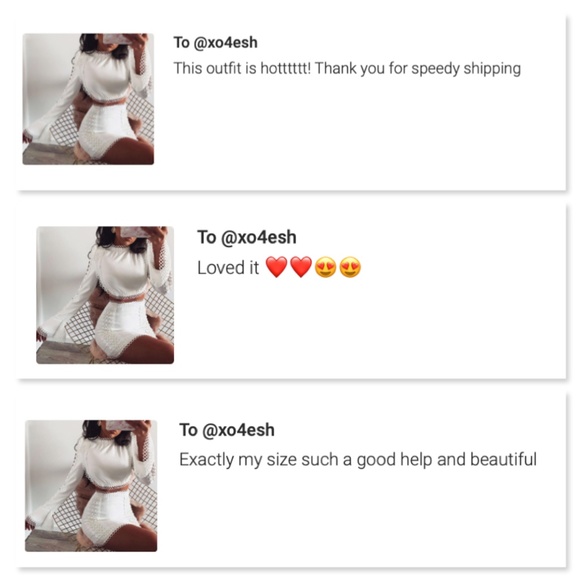Image resolution: width=580 pixels, height=580 pixels.
Task: Visit the @xo4esh profile above Loved it
Action: point(259,237)
